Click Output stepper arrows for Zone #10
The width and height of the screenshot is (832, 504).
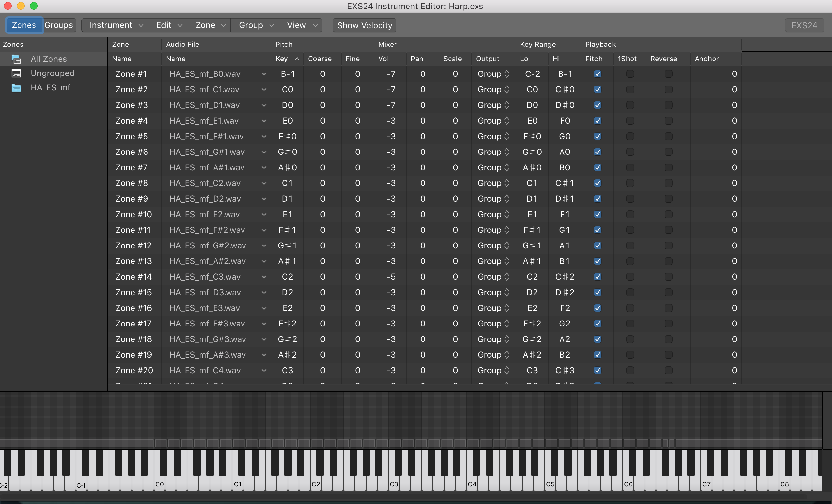pyautogui.click(x=506, y=214)
